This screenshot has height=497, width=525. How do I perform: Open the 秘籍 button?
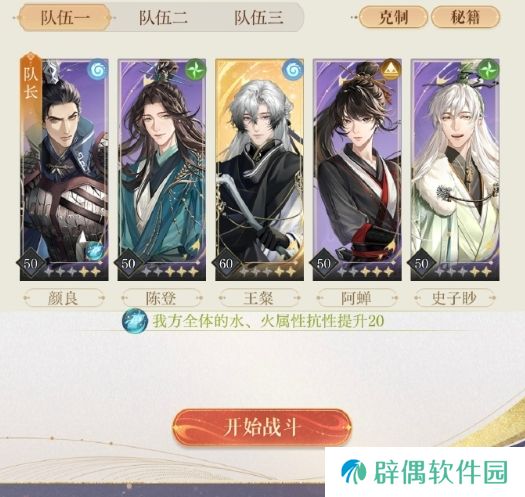465,17
